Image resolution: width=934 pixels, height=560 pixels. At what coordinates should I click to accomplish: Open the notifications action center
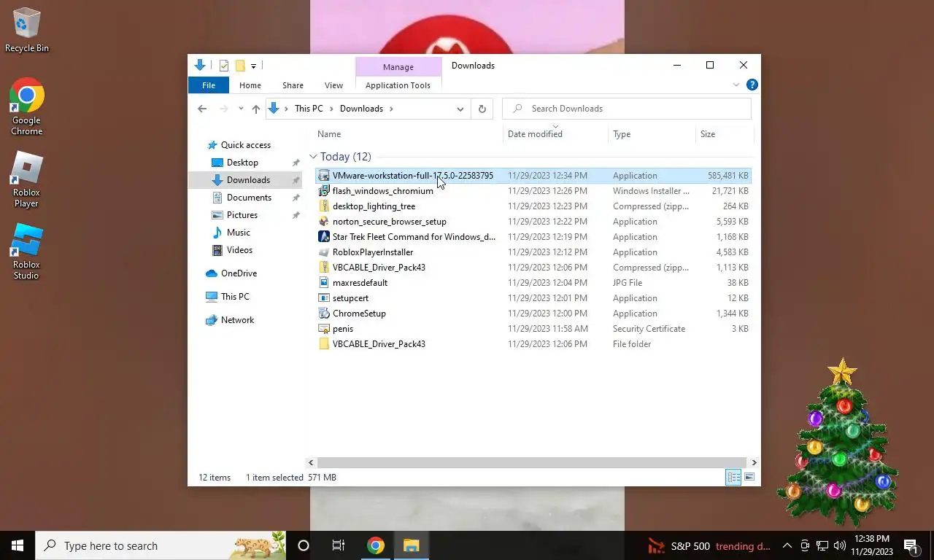coord(912,545)
